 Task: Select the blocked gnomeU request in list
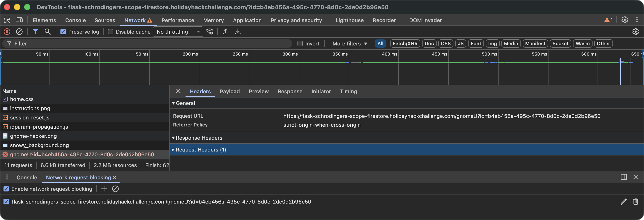[x=82, y=154]
